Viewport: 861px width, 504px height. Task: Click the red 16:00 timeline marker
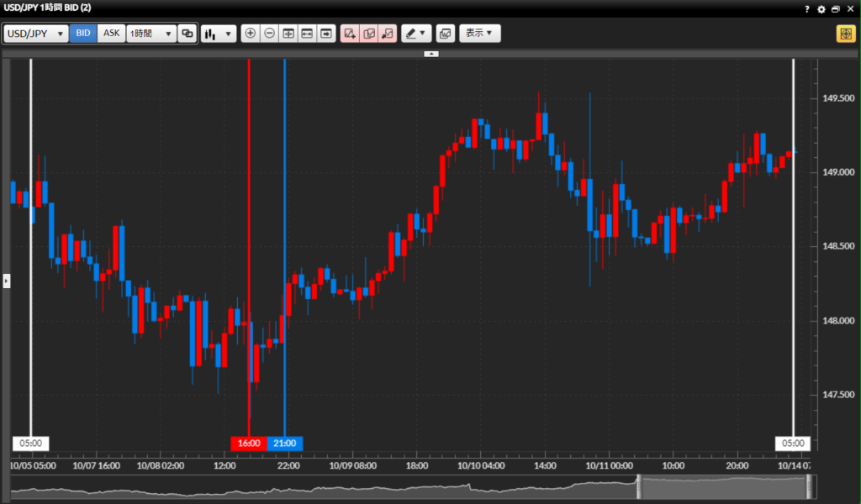click(x=249, y=444)
